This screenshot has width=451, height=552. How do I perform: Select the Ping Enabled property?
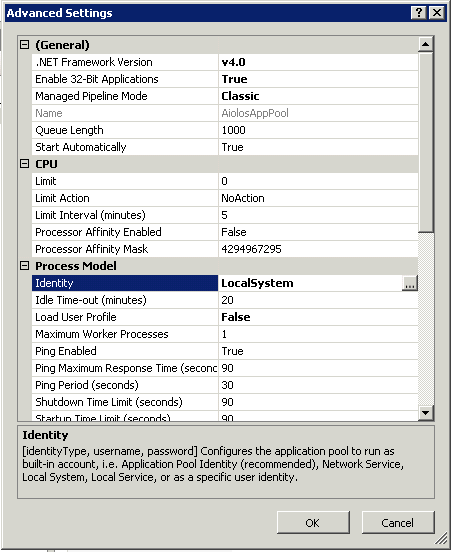(x=125, y=351)
